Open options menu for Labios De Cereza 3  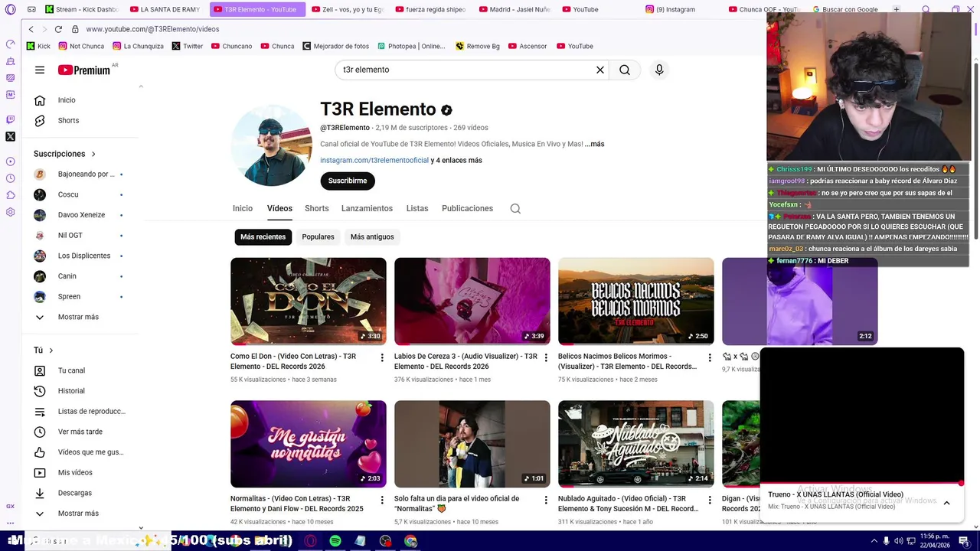(x=546, y=357)
